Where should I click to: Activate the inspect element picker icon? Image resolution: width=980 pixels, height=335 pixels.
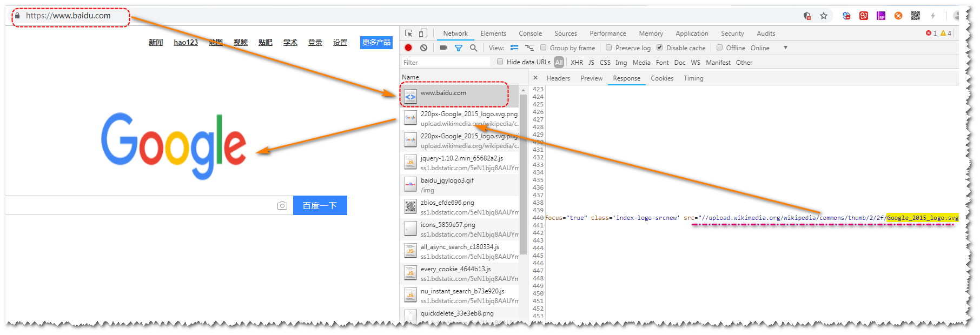(x=408, y=33)
